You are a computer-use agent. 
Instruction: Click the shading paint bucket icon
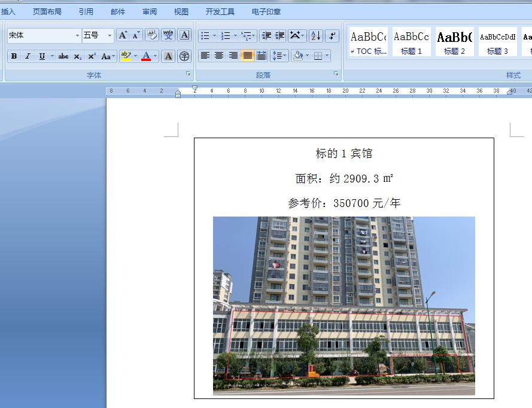[298, 56]
